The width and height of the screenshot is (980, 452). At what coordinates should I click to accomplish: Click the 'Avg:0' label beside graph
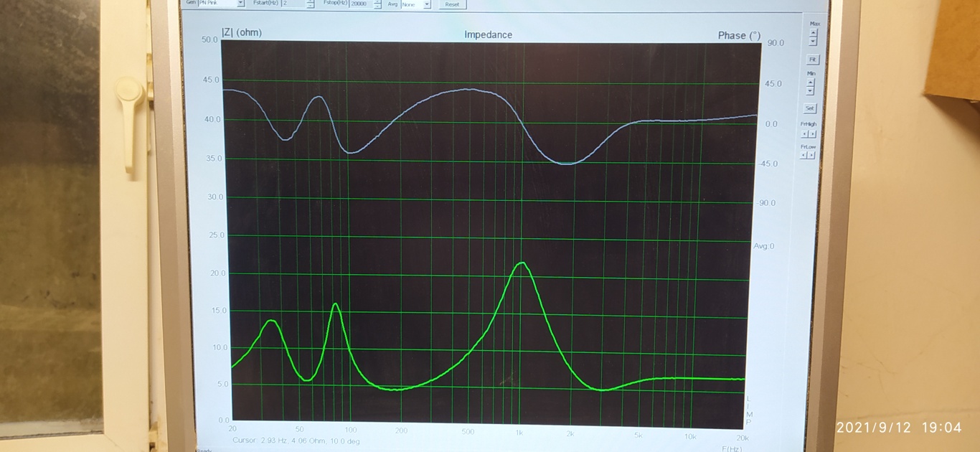[763, 246]
